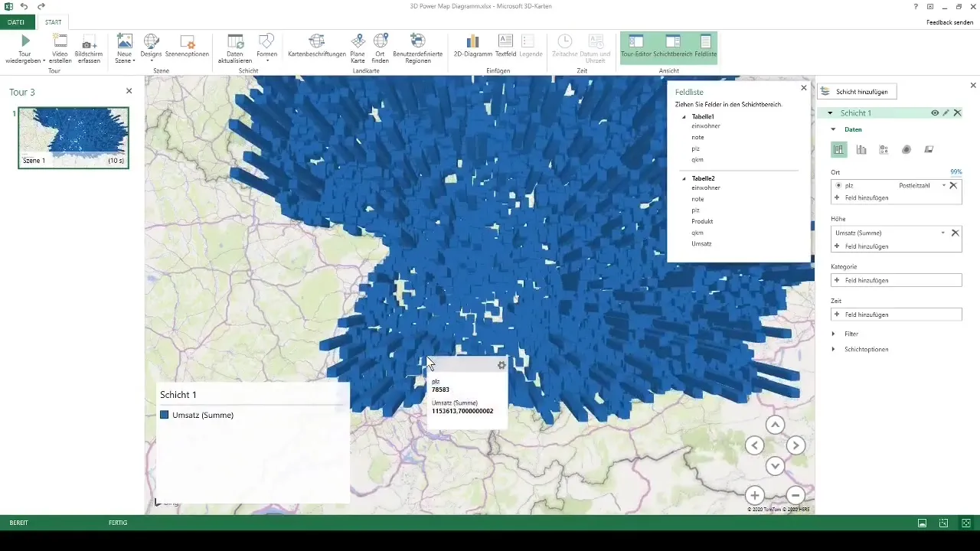This screenshot has height=551, width=980.
Task: Click Daten aktualisieren
Action: point(235,49)
